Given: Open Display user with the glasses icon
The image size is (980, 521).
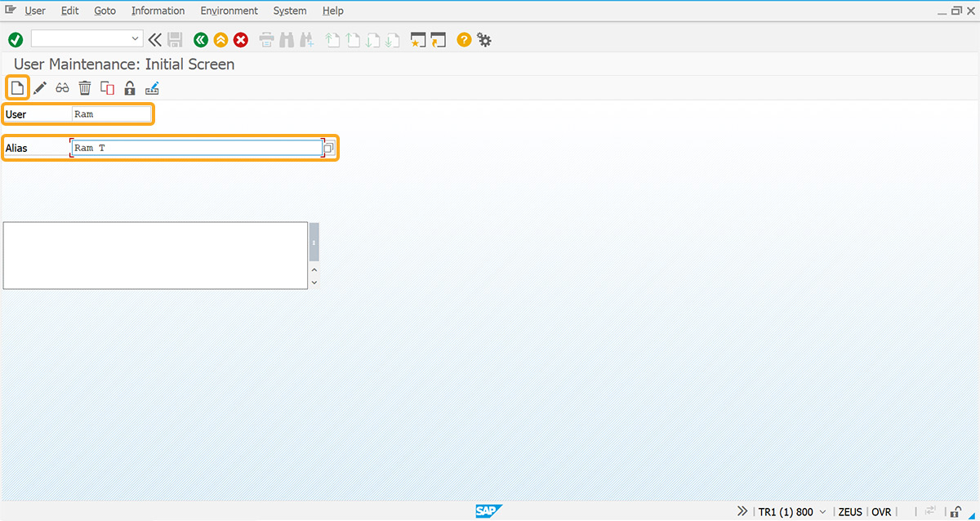Looking at the screenshot, I should point(62,88).
